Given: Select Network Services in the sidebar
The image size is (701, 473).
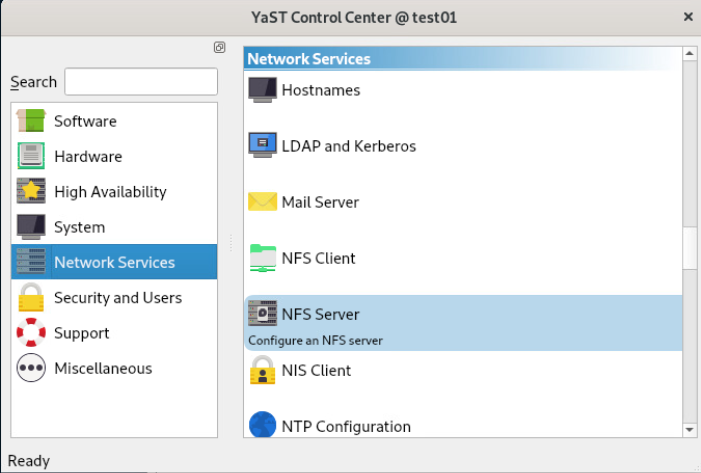Looking at the screenshot, I should [x=114, y=262].
